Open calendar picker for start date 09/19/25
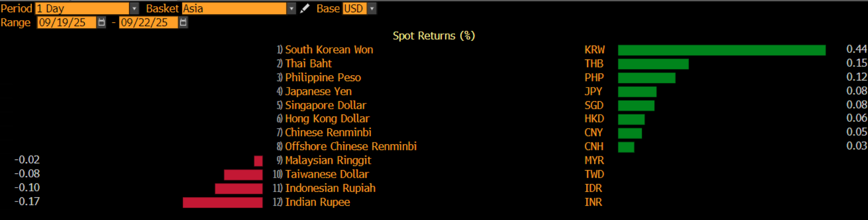 102,22
